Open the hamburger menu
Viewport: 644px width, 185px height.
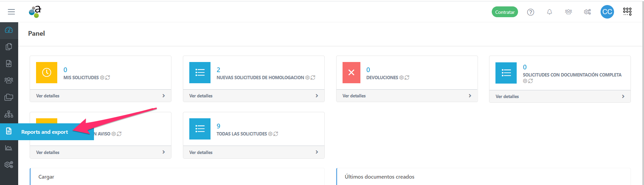(x=11, y=12)
